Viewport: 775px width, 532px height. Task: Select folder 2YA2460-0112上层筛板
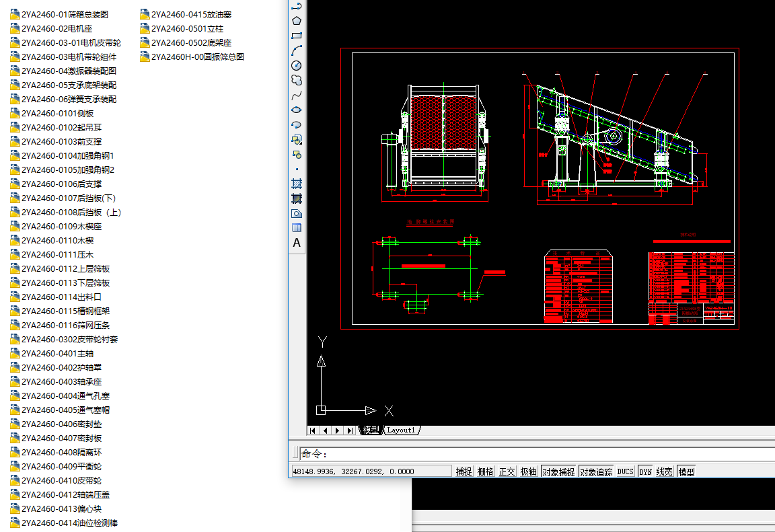(x=60, y=269)
